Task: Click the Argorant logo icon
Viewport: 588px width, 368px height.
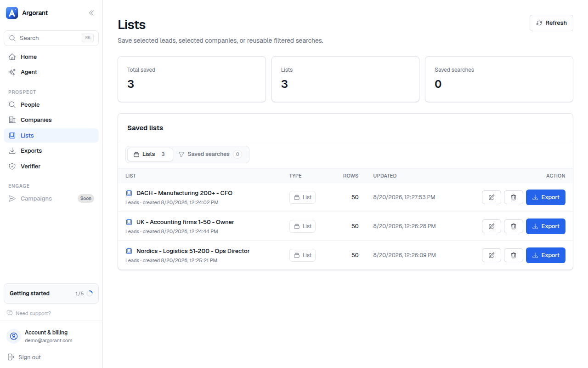Action: [12, 13]
